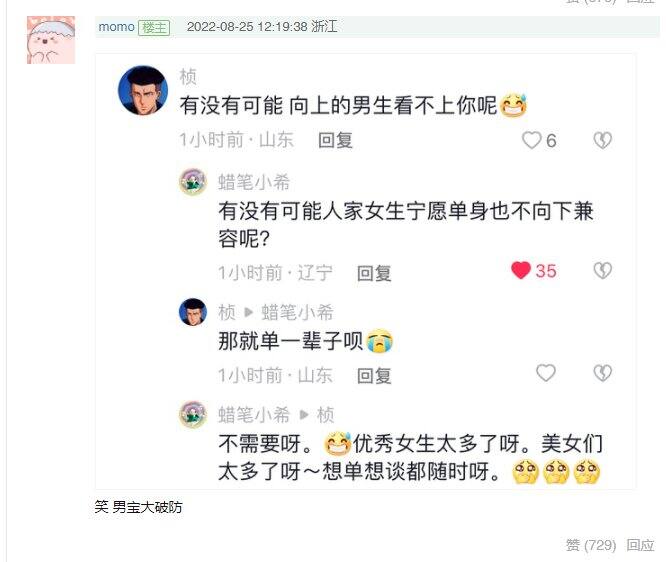
Task: Like the '那就单一辈子呗' reply
Action: point(546,373)
